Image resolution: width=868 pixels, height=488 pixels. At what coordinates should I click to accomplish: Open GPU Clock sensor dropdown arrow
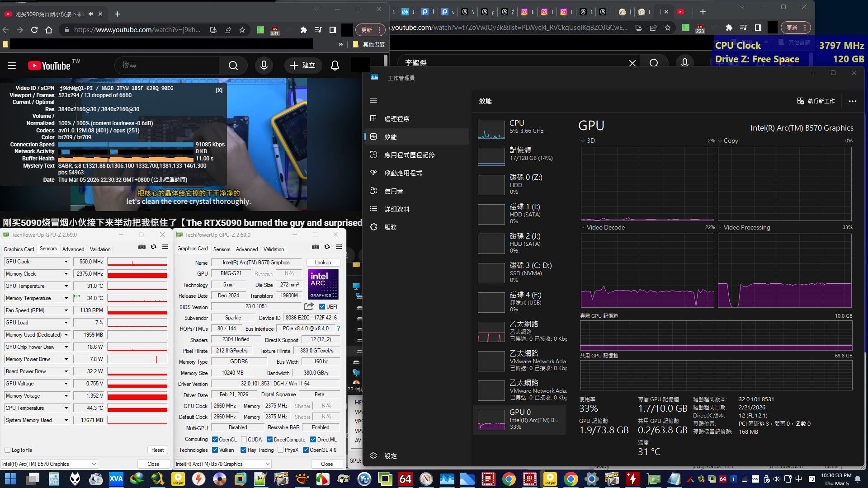pyautogui.click(x=66, y=262)
